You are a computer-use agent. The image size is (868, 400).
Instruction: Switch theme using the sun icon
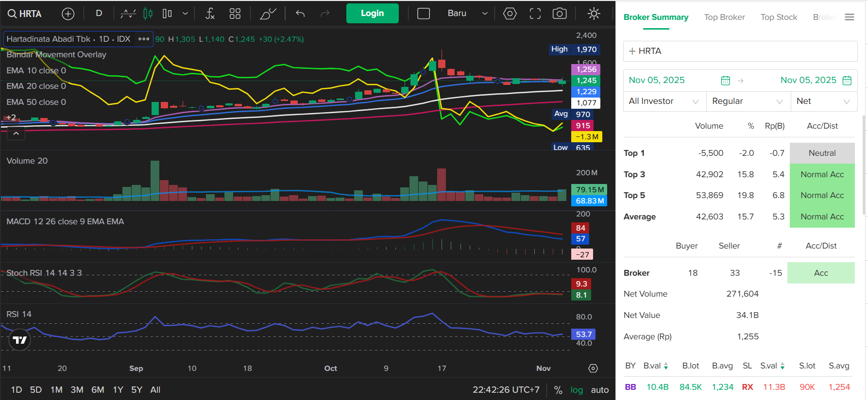594,14
